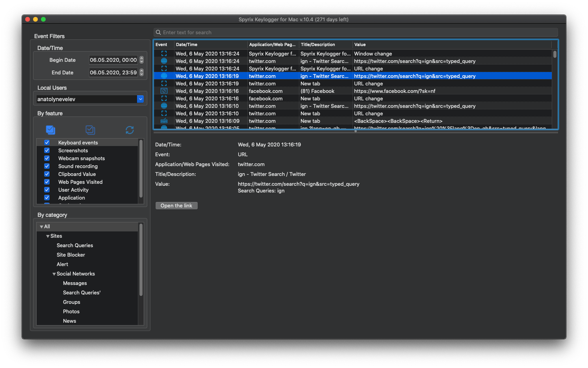Click the blocked-site icon on the Facebook row
The width and height of the screenshot is (588, 368).
point(164,91)
